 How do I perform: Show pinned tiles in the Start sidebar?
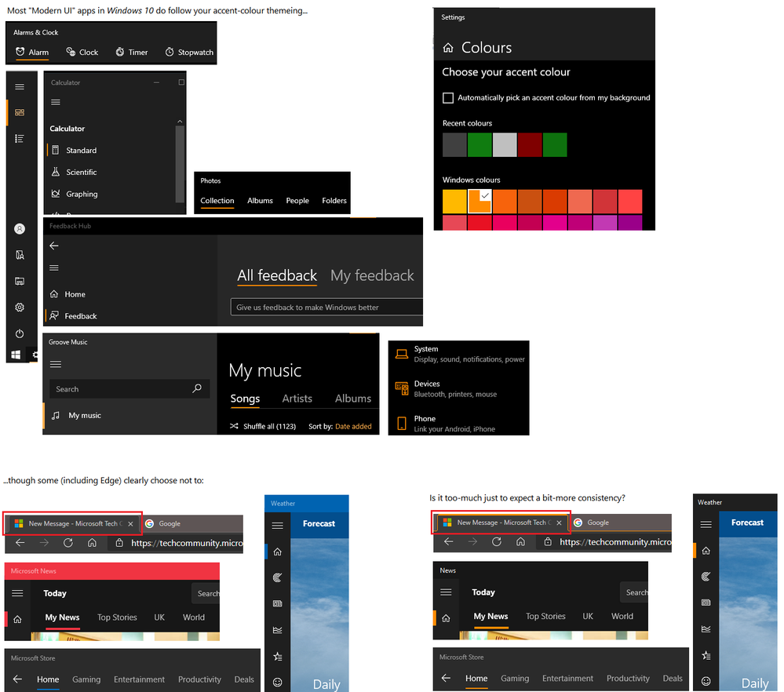click(x=20, y=112)
